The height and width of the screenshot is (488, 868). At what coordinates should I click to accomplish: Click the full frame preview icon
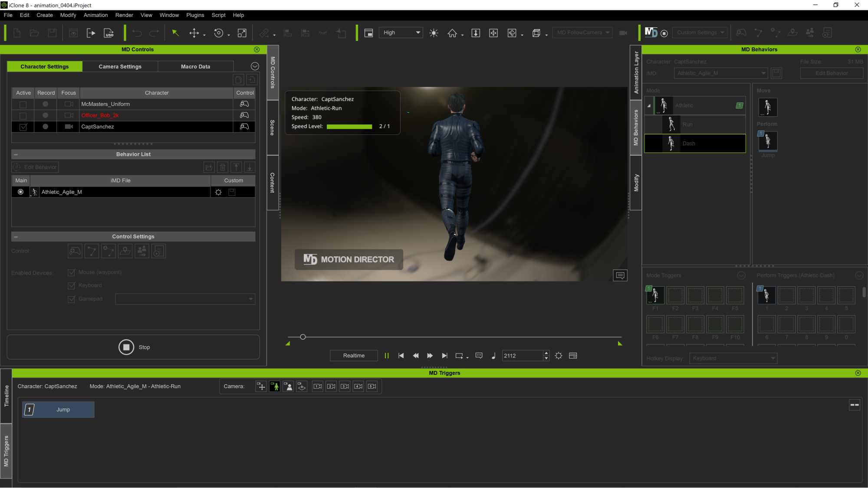click(368, 33)
